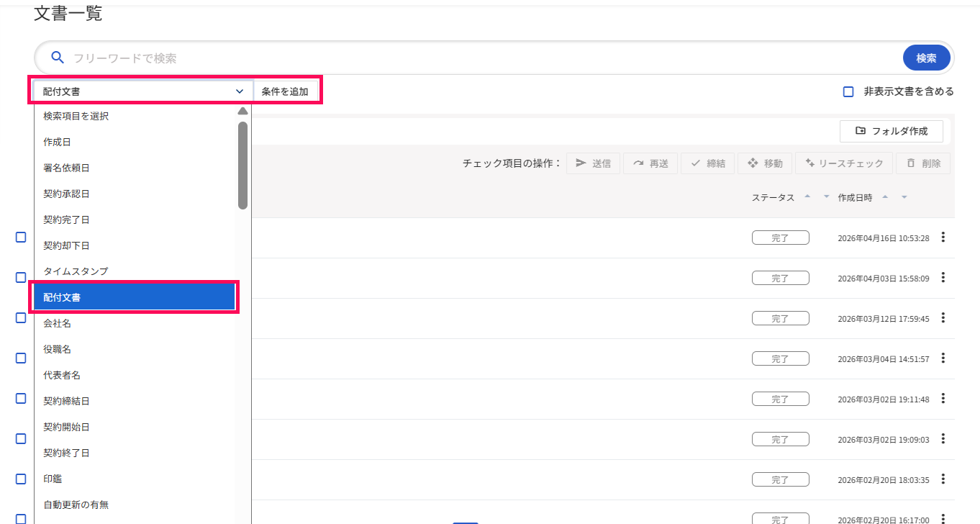Viewport: 980px width, 524px height.
Task: Sort ステータス column ascending arrow
Action: pyautogui.click(x=807, y=197)
